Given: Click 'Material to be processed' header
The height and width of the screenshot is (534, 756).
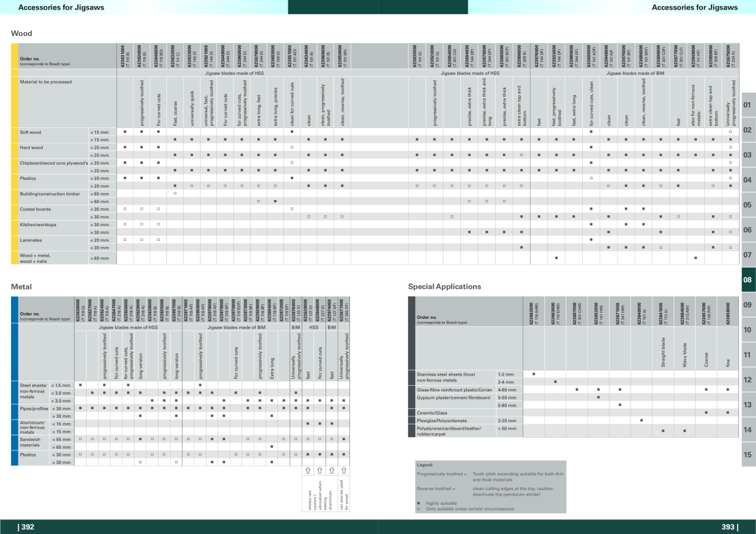Looking at the screenshot, I should [x=46, y=82].
